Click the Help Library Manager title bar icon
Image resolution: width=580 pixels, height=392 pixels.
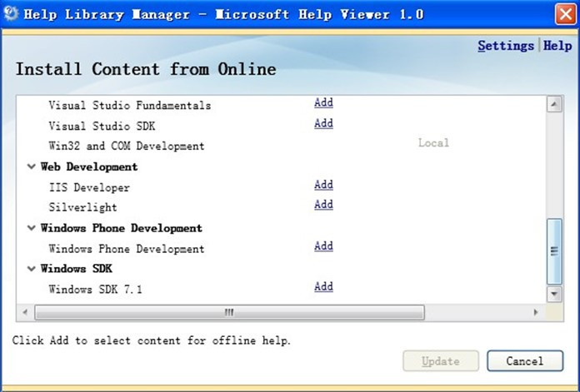[x=10, y=14]
